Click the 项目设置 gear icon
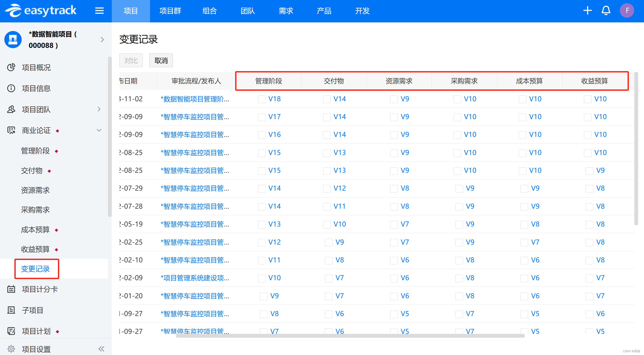 tap(11, 349)
